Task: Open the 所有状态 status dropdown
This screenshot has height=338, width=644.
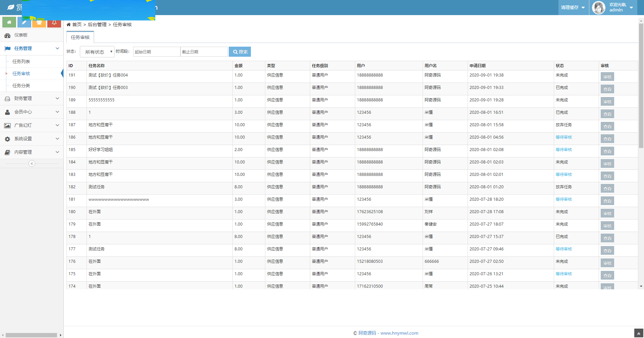Action: tap(97, 52)
